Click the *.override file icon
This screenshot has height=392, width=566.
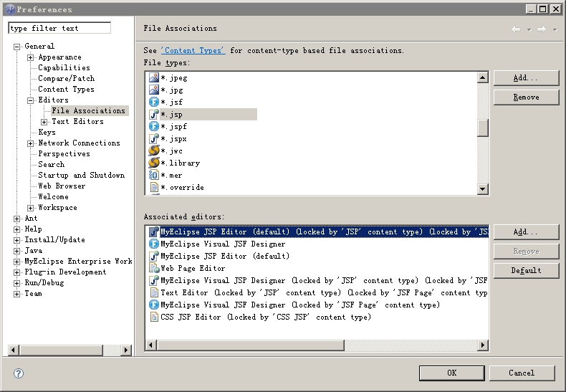tap(154, 187)
